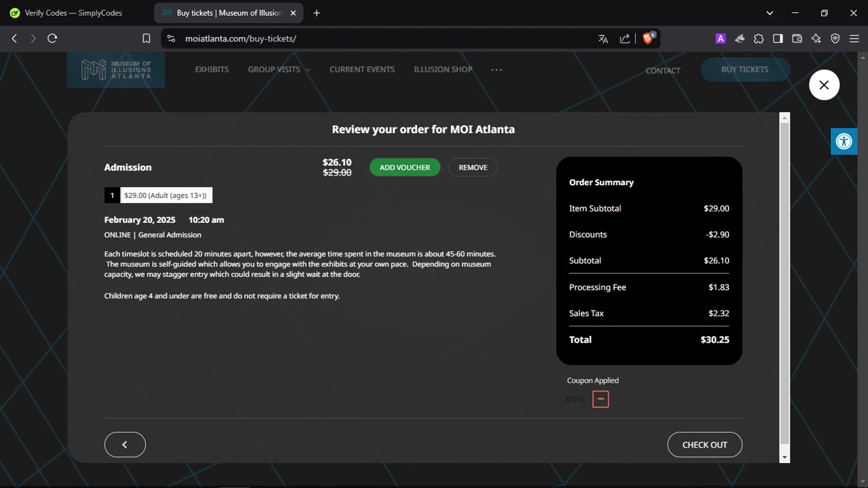The image size is (868, 488).
Task: Go forward in browser history
Action: (33, 38)
